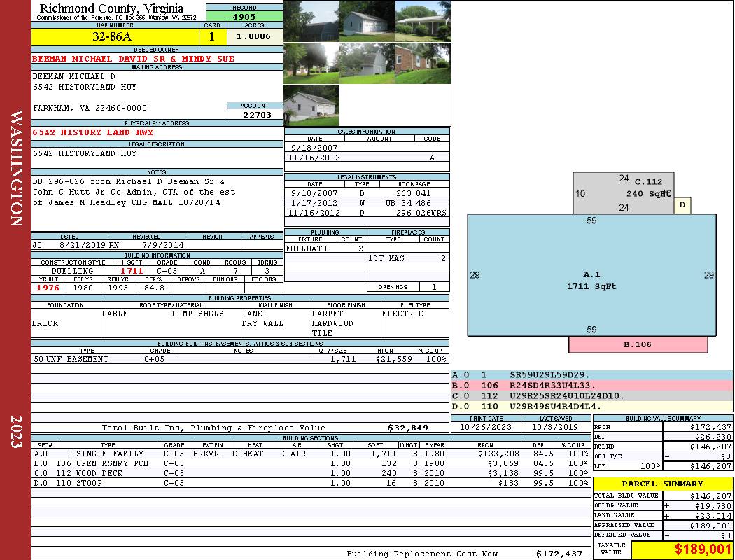Select the 11/16/2012 sales information row
Viewport: 735px width, 560px height.
pyautogui.click(x=367, y=158)
